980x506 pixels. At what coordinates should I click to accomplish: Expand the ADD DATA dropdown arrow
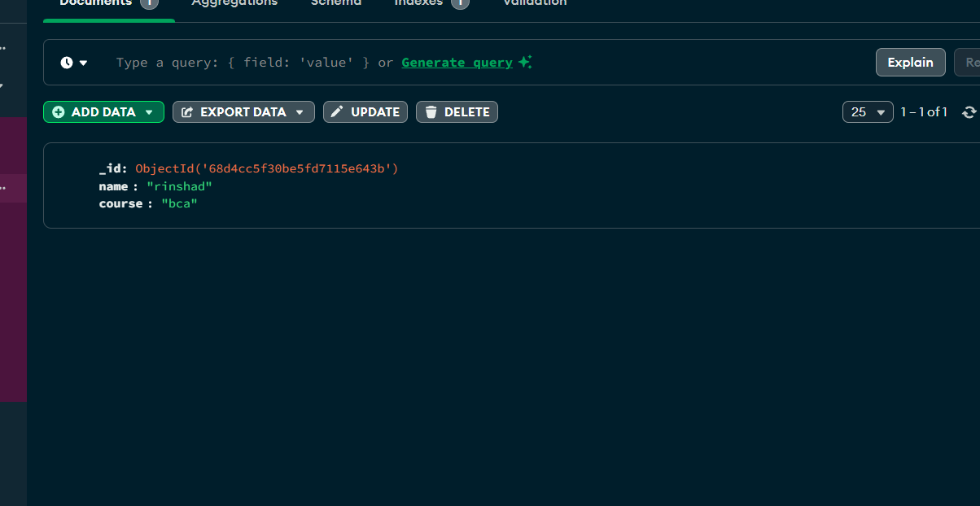tap(149, 111)
